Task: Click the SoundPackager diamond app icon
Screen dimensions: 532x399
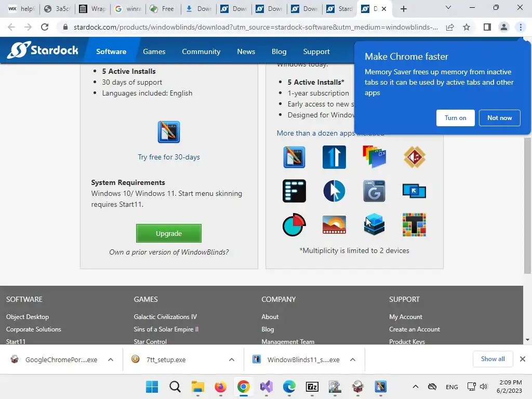Action: [414, 157]
